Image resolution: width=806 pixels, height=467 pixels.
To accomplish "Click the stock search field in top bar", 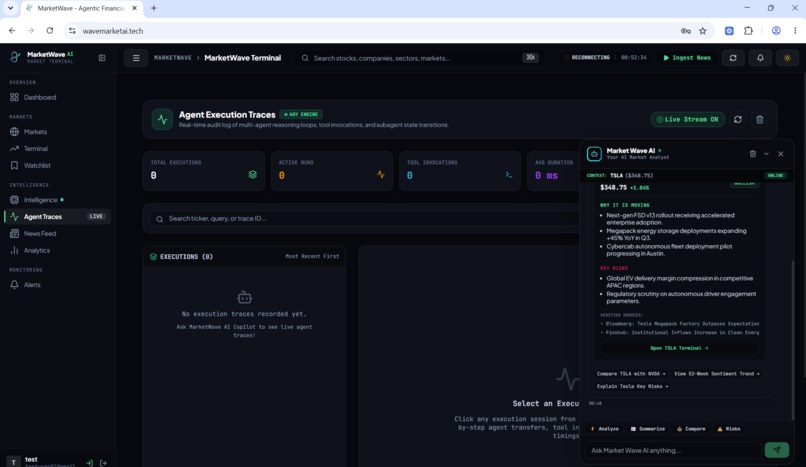I will click(419, 58).
